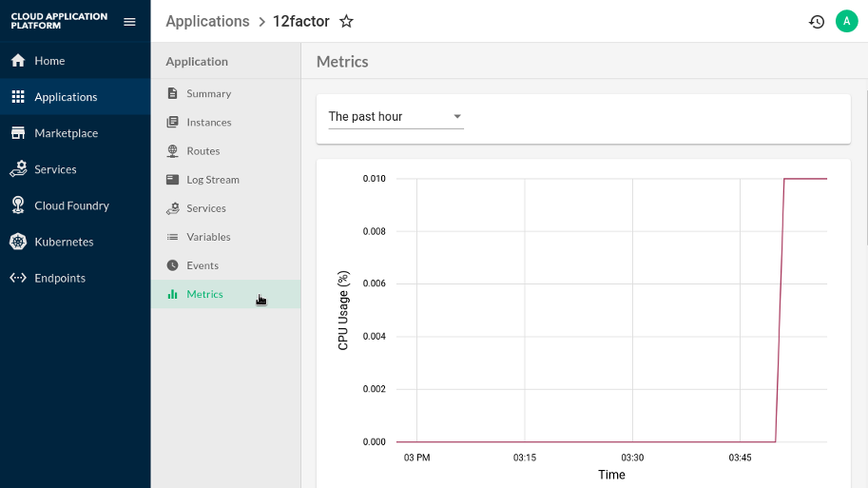Open Marketplace via the store icon
Viewport: 868px width, 488px height.
pos(17,133)
